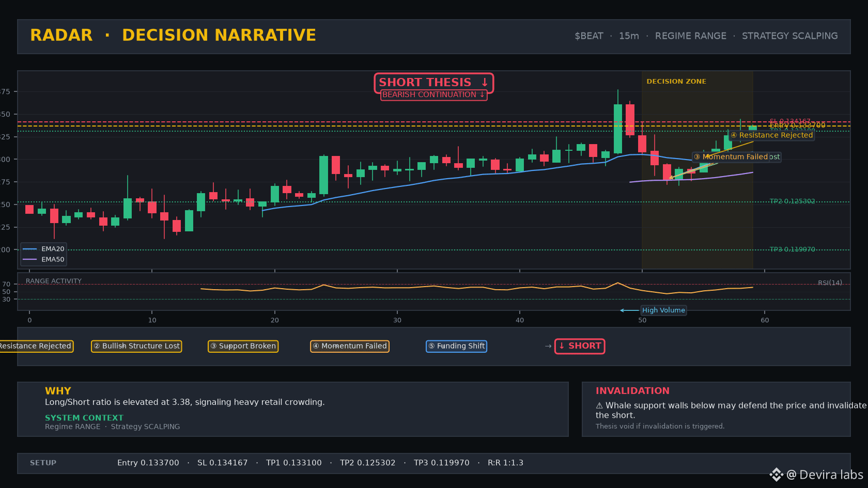Select the red SHORT decision badge
Screen dimensions: 868x488
point(580,346)
